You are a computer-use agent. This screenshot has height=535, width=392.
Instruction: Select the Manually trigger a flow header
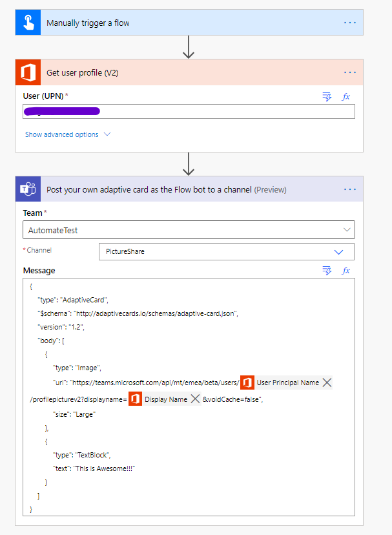[x=189, y=23]
